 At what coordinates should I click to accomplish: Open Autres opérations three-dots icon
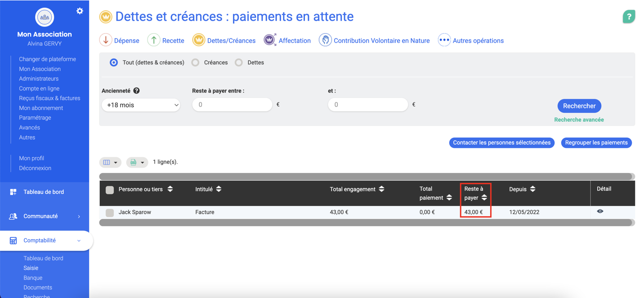(444, 40)
